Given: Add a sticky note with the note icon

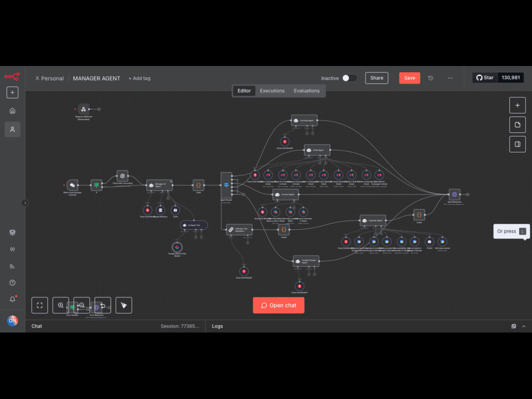Looking at the screenshot, I should pyautogui.click(x=518, y=124).
